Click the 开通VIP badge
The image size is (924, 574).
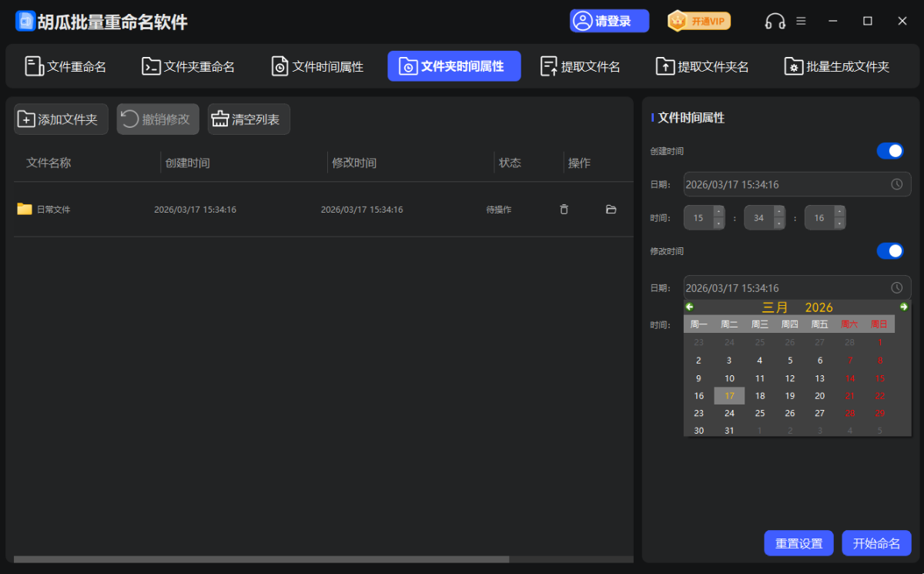[x=699, y=21]
